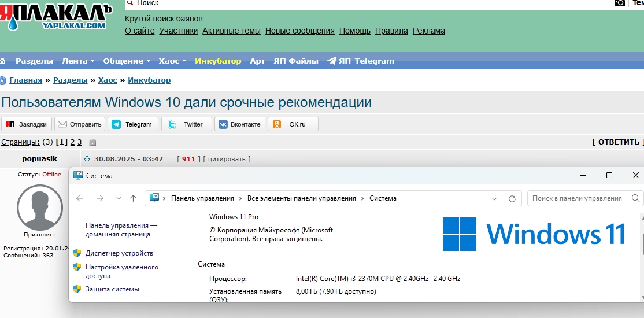Image resolution: width=644 pixels, height=318 pixels.
Task: Click popuasik's user avatar image
Action: click(40, 208)
